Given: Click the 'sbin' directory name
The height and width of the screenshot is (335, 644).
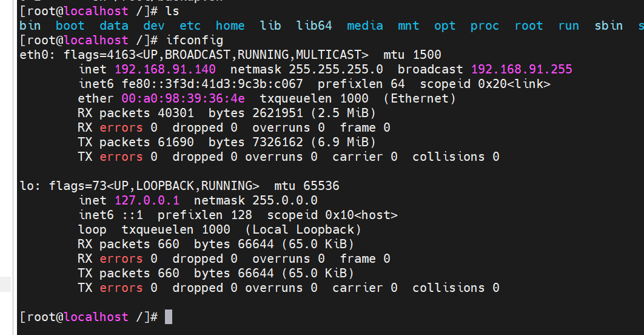Looking at the screenshot, I should click(x=609, y=25).
